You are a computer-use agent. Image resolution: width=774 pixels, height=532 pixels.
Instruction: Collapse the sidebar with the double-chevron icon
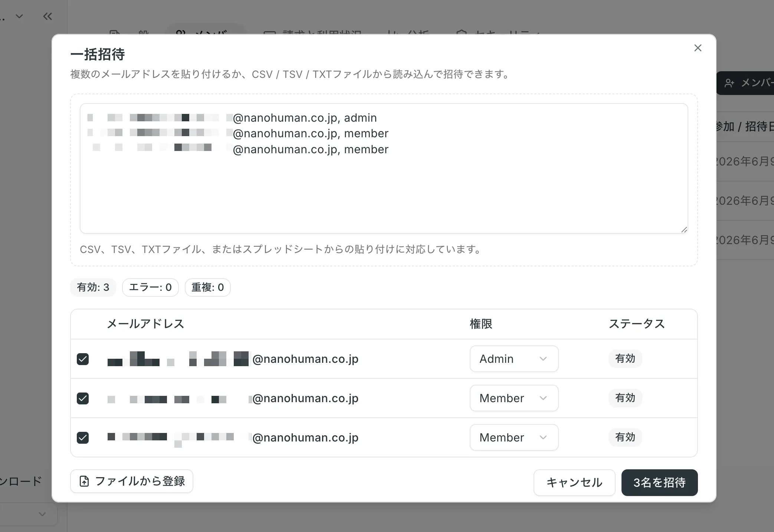pyautogui.click(x=47, y=16)
